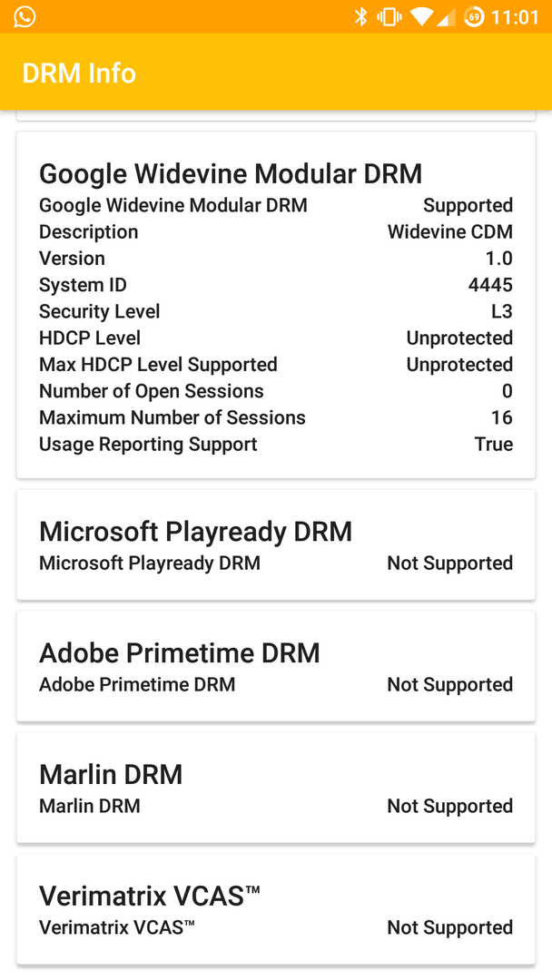
Task: Tap the battery percentage icon
Action: (x=474, y=16)
